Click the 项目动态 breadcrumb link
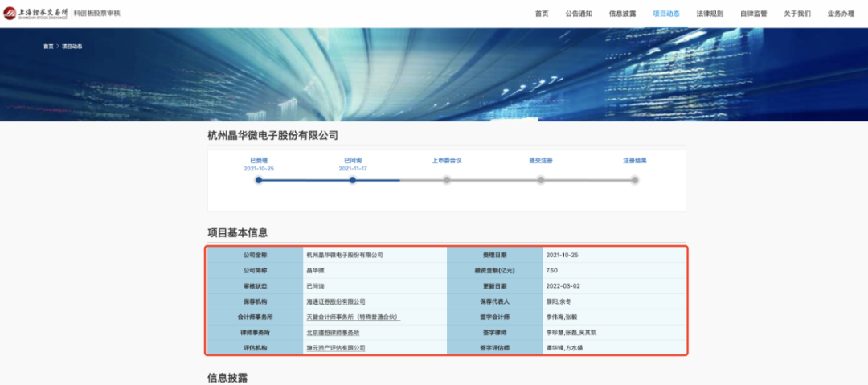 [72, 47]
